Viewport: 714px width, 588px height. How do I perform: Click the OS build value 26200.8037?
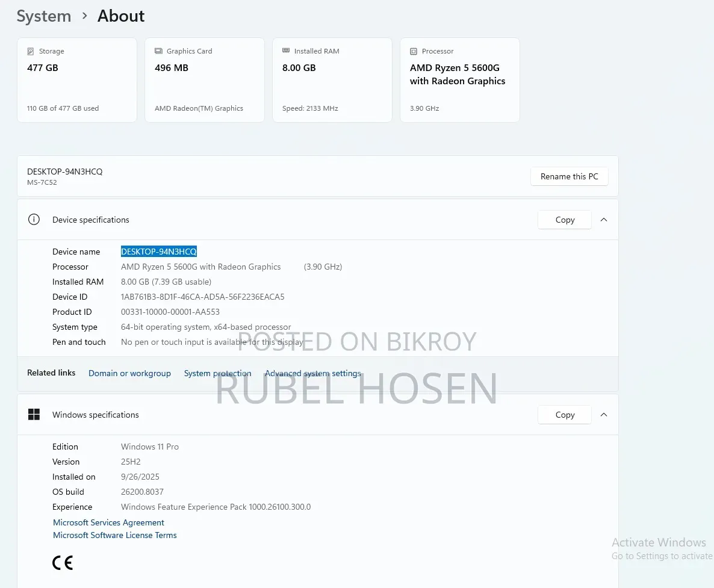(x=142, y=492)
